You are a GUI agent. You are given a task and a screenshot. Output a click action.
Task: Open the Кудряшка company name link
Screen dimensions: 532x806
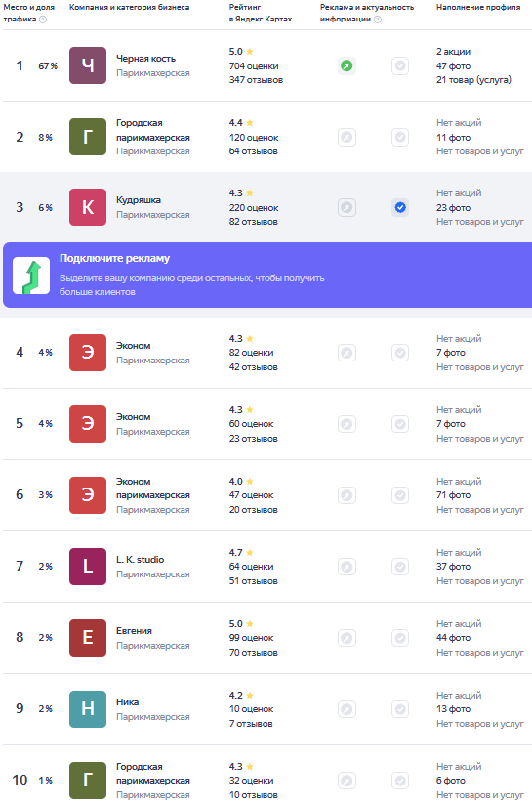pos(139,200)
